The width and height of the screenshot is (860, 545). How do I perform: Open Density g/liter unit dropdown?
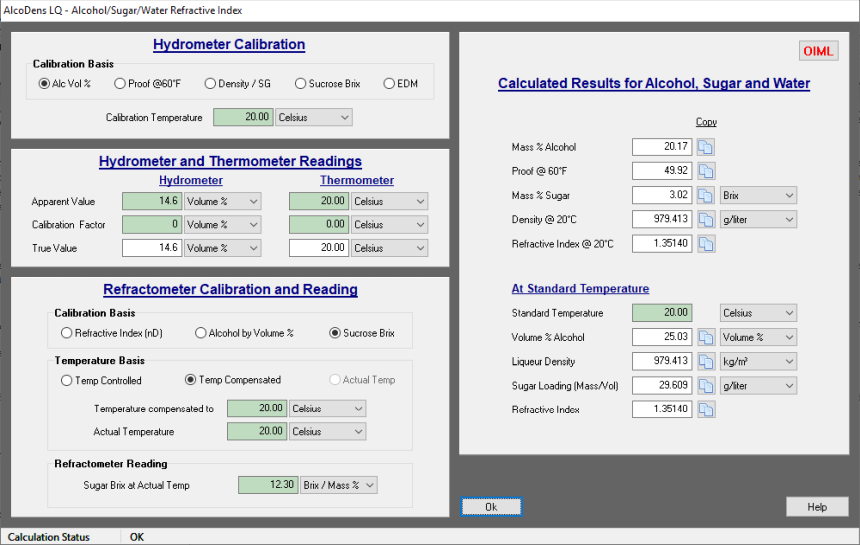coord(758,219)
